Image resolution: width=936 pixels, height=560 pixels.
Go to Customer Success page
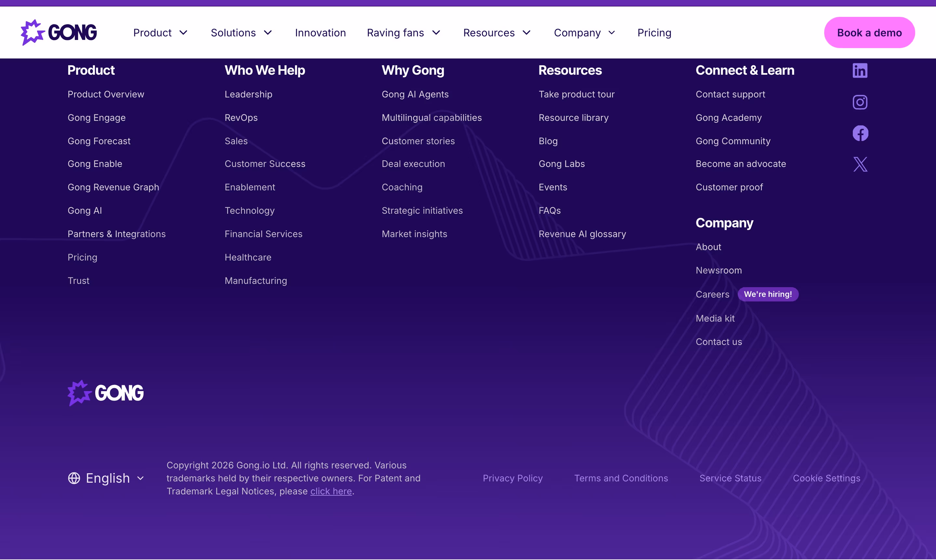pos(265,164)
